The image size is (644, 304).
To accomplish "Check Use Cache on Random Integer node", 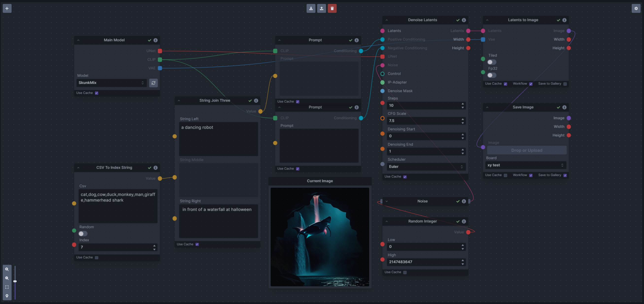I will (x=405, y=272).
